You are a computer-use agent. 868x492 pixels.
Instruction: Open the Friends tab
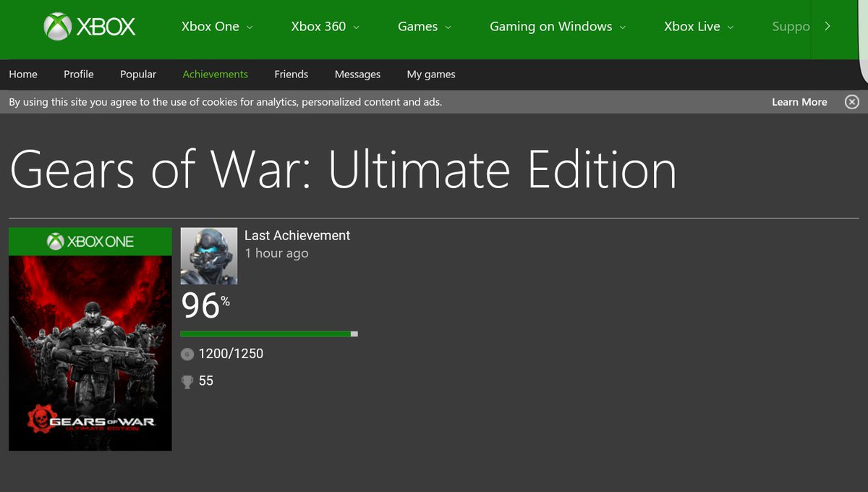tap(292, 74)
